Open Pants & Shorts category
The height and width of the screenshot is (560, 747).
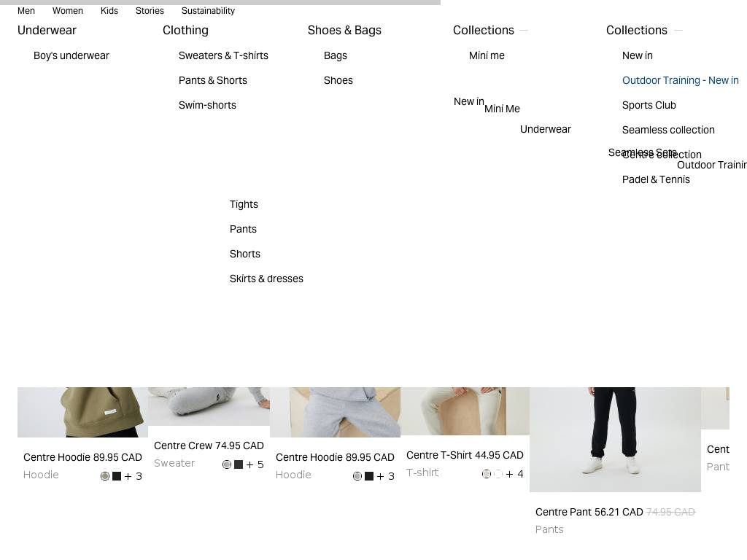213,80
